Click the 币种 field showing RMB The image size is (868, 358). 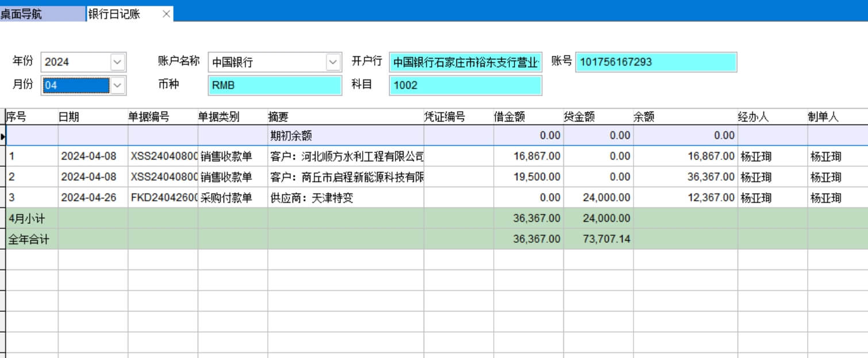(275, 86)
